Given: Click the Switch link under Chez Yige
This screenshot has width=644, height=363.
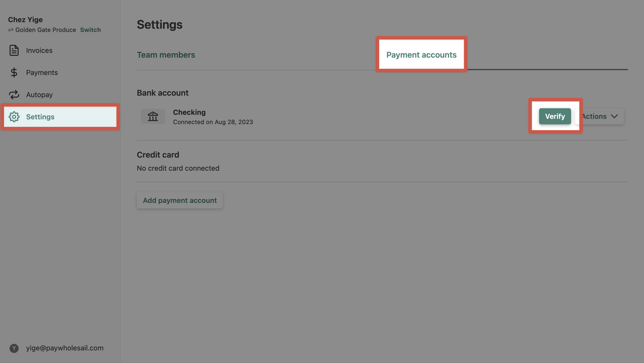Looking at the screenshot, I should (90, 30).
